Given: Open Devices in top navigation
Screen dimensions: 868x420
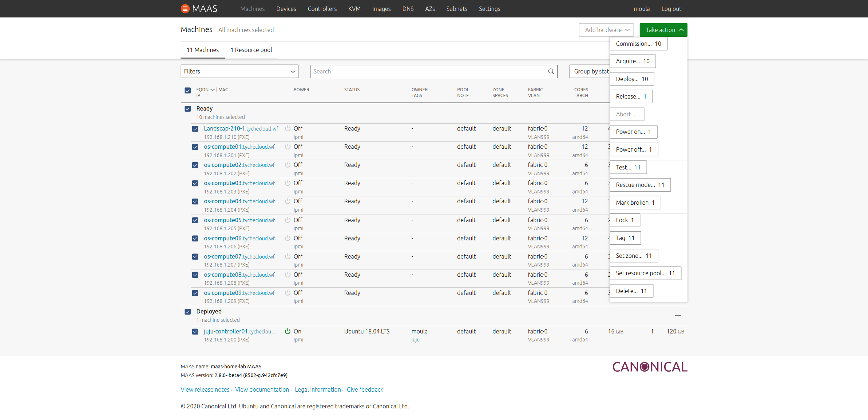Looking at the screenshot, I should [x=286, y=9].
